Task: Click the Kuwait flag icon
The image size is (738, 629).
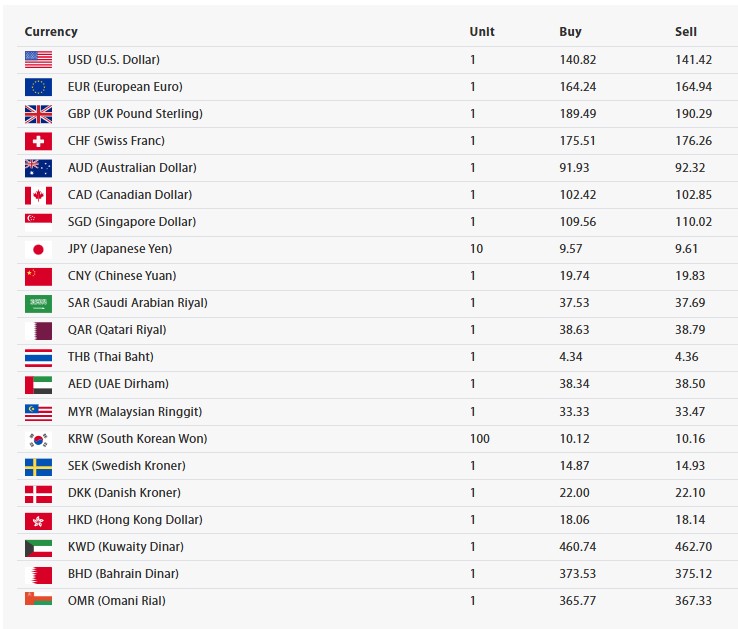Action: [x=38, y=547]
